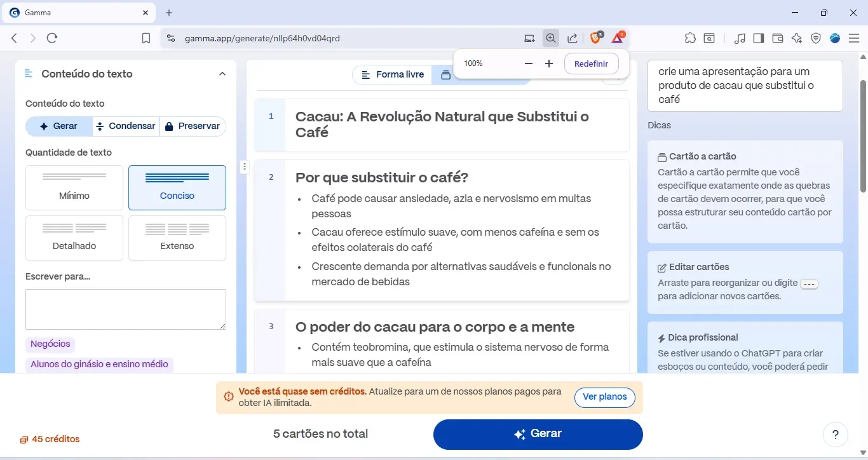This screenshot has height=460, width=868.
Task: Click bullet about Cacau oferece estímulo suave
Action: [x=456, y=240]
